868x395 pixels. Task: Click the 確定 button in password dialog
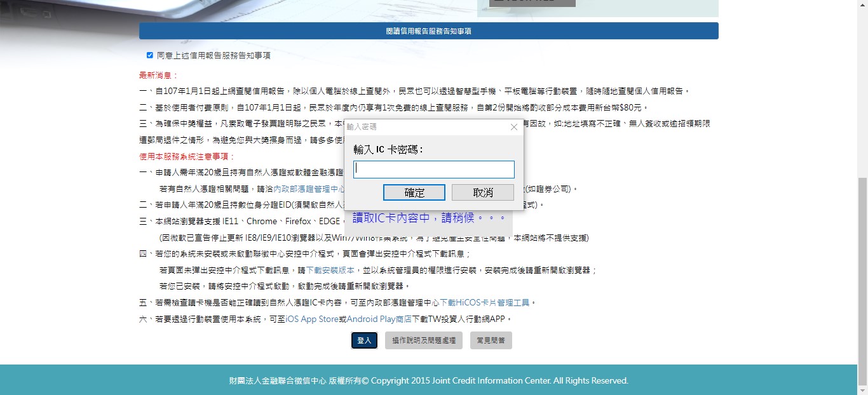414,192
